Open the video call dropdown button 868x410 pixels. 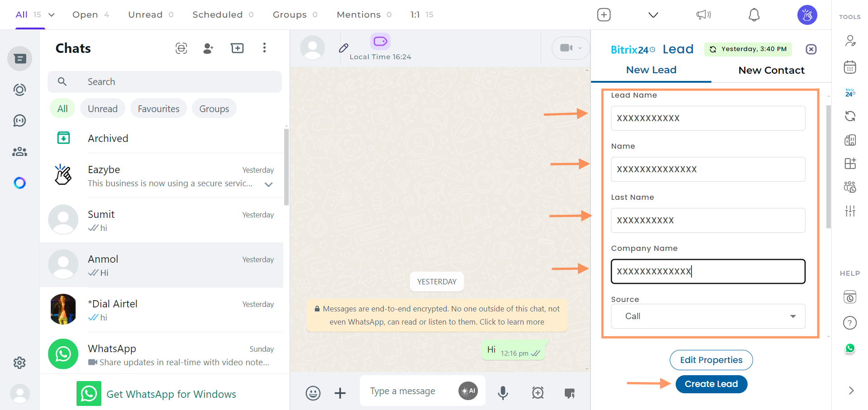[x=570, y=48]
